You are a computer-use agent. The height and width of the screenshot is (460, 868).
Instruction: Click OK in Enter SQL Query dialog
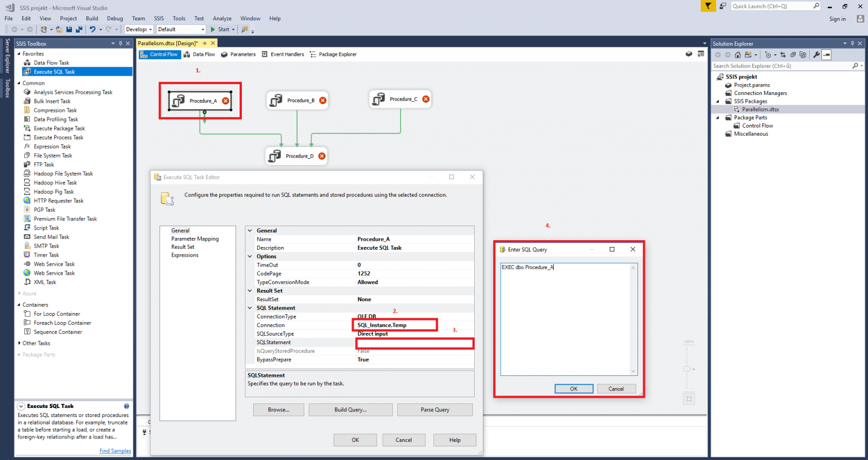pos(574,389)
